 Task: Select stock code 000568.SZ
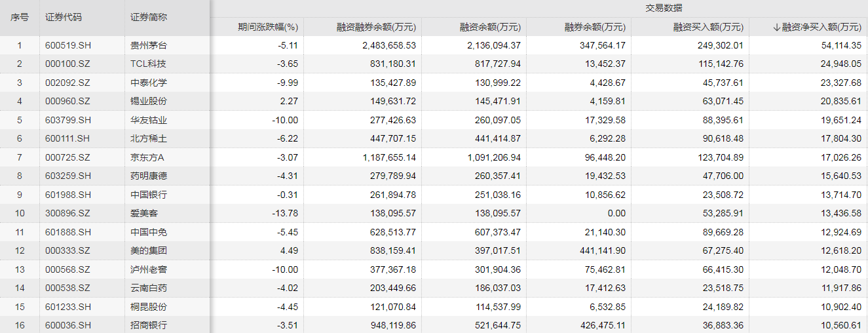tap(67, 269)
